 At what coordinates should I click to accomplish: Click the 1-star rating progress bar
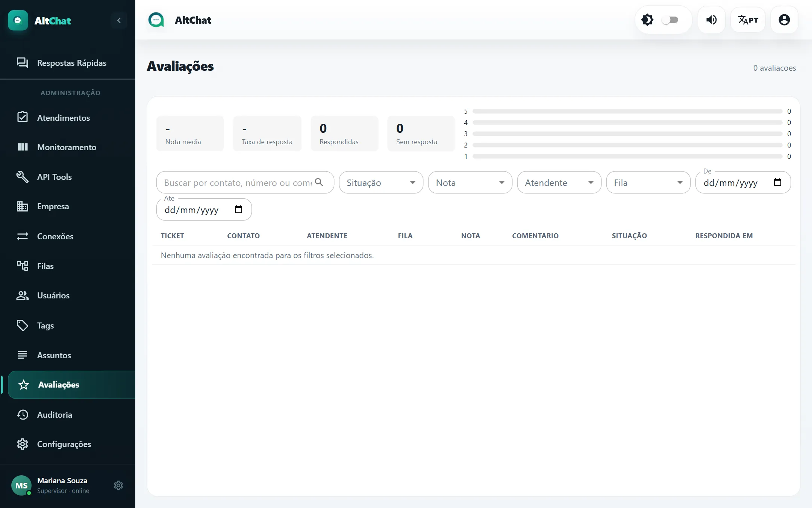click(627, 156)
